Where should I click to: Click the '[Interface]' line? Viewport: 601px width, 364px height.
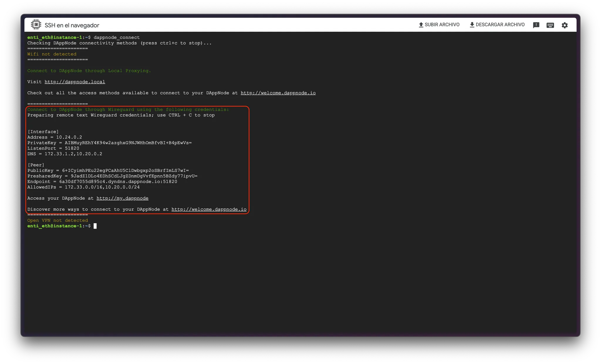tap(43, 132)
